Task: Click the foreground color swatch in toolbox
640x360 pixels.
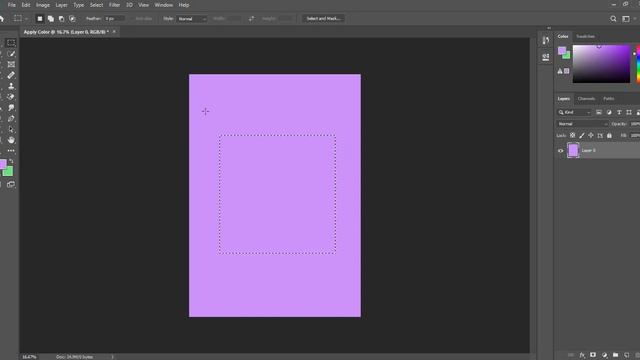Action: pos(3,164)
